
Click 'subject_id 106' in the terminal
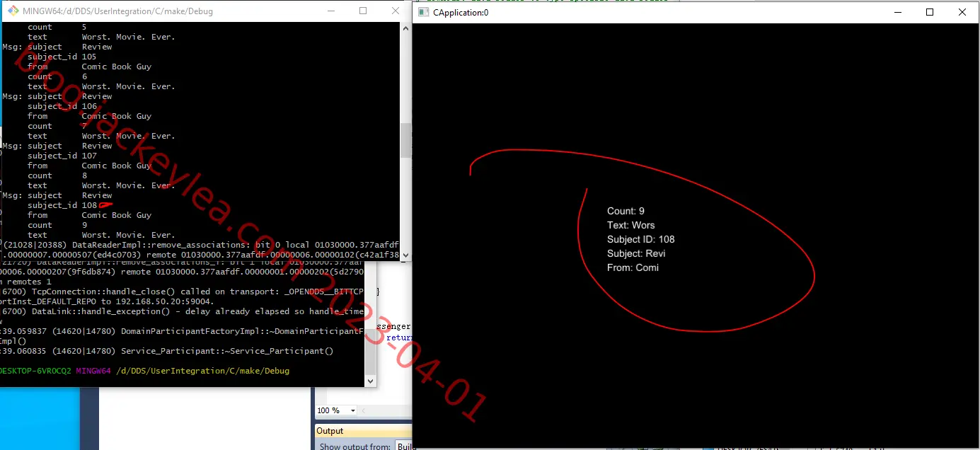click(62, 106)
